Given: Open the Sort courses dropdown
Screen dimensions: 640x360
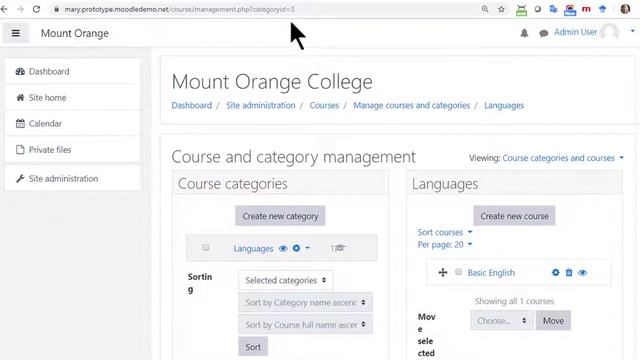Looking at the screenshot, I should (444, 232).
